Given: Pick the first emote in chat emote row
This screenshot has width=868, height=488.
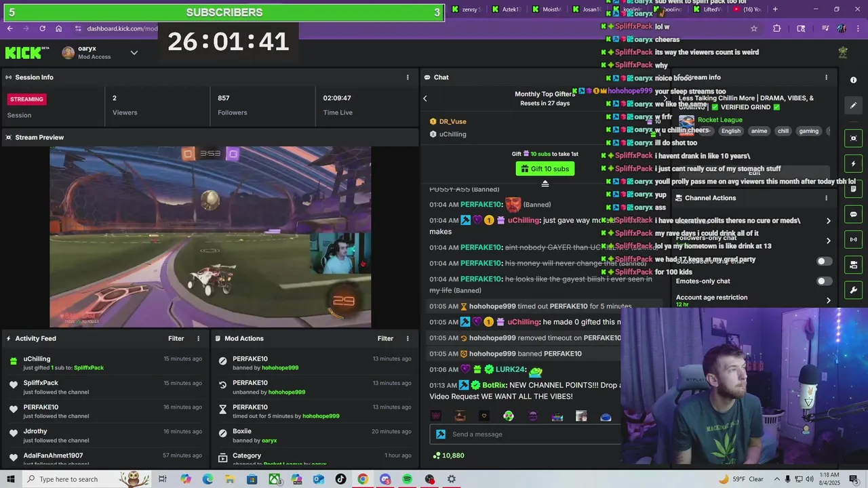Looking at the screenshot, I should tap(436, 416).
